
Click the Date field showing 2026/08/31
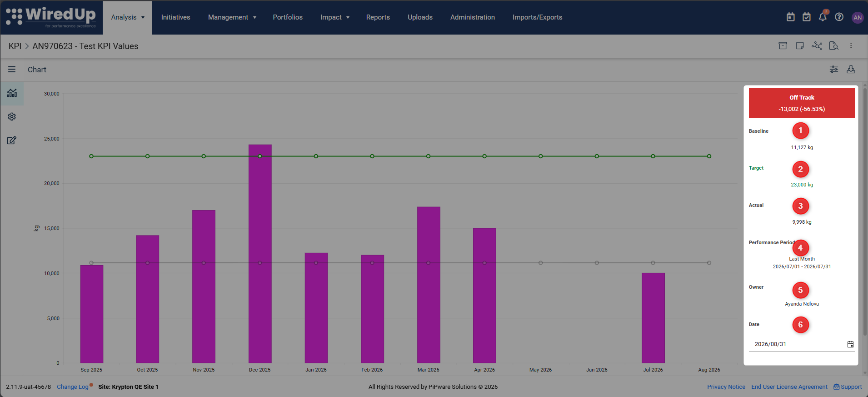pos(802,344)
